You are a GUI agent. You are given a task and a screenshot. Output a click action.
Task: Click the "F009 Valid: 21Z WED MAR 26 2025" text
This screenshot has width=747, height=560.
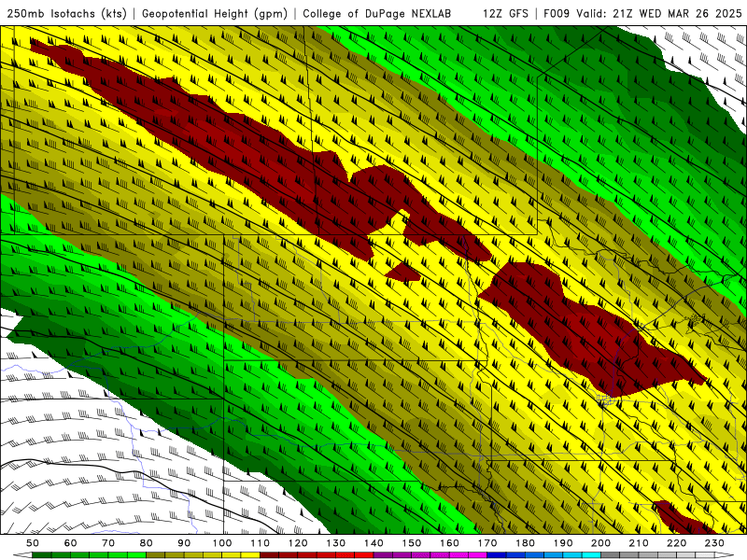pyautogui.click(x=642, y=14)
